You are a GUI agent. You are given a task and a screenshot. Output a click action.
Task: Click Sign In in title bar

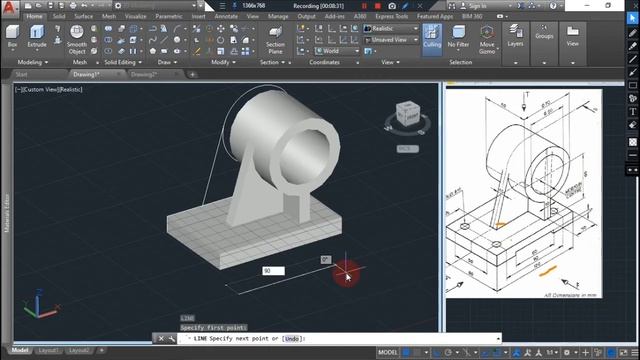[x=478, y=6]
